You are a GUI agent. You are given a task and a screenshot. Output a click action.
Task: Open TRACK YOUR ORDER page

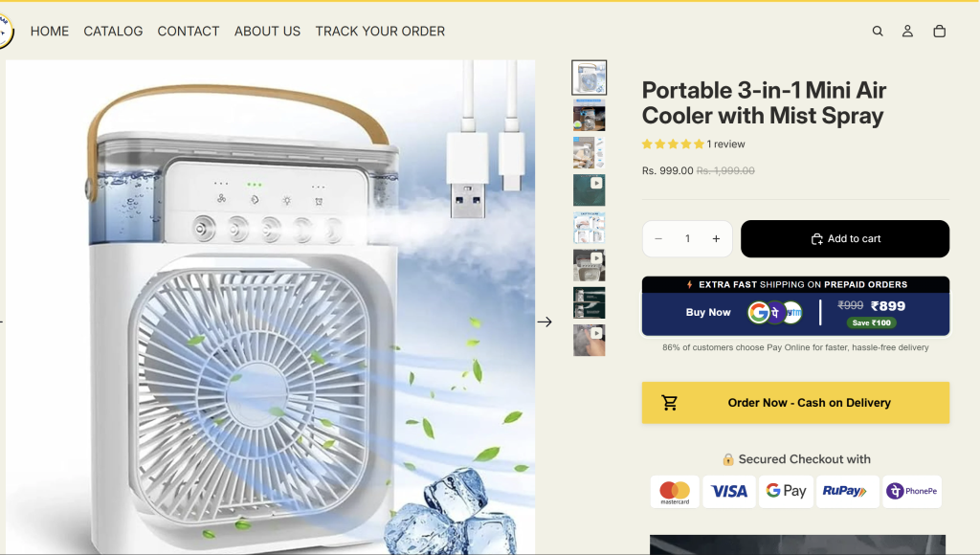click(x=380, y=32)
